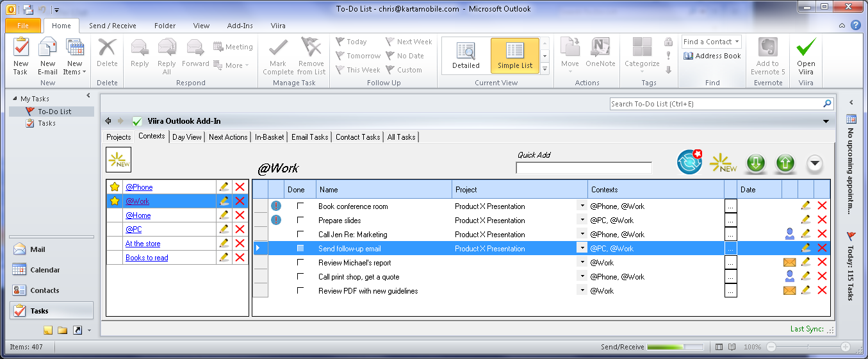Click the zoom out minus button

[x=771, y=347]
